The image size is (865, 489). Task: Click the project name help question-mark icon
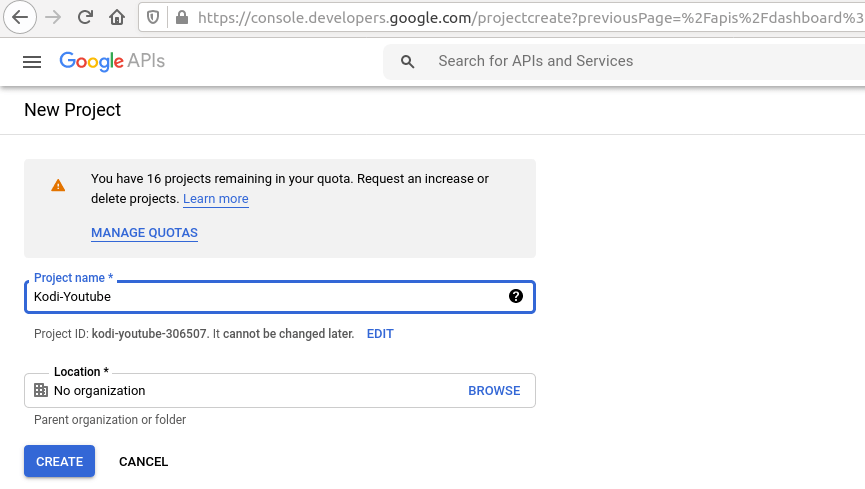(x=516, y=296)
